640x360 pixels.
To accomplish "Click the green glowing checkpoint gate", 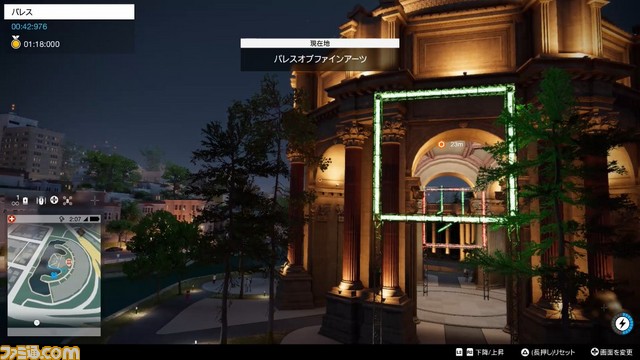I will coord(444,153).
